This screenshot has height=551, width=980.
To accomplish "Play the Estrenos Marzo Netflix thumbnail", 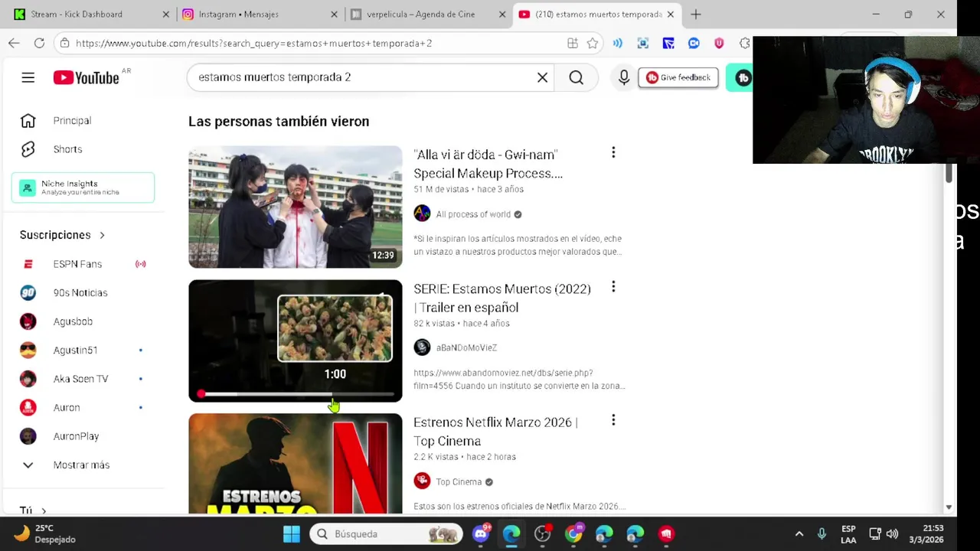I will [x=295, y=464].
